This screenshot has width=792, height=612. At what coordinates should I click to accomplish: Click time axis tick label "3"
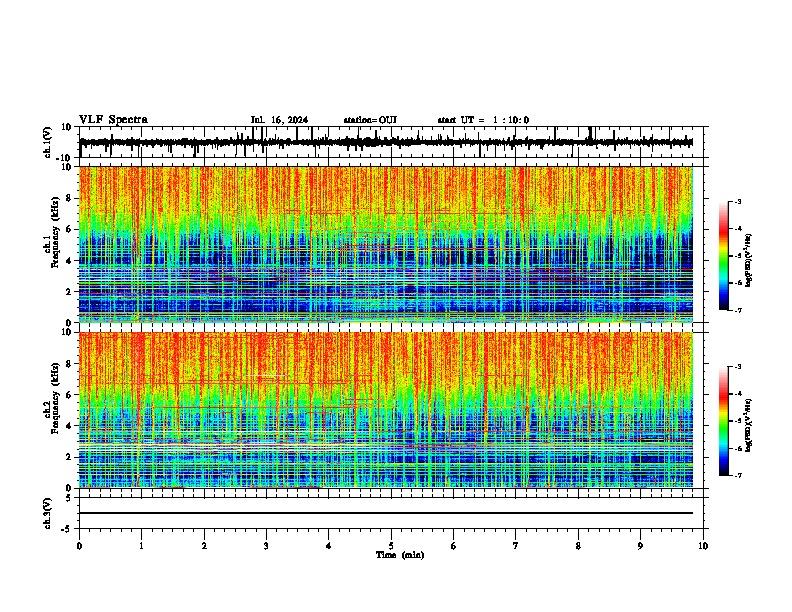[266, 546]
